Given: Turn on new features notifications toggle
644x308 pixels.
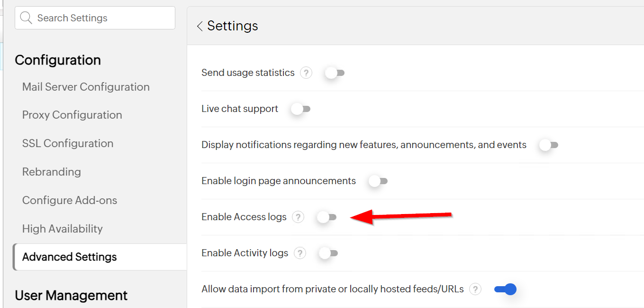Looking at the screenshot, I should (x=548, y=145).
